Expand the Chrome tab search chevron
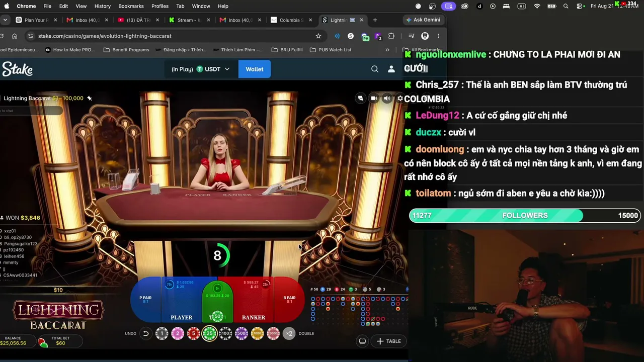644x362 pixels. coord(5,20)
